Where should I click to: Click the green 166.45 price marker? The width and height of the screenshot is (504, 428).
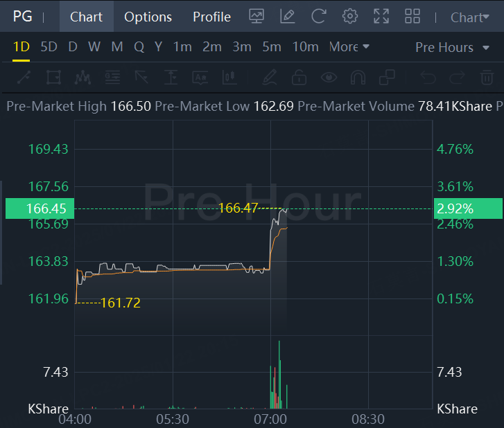tap(40, 208)
